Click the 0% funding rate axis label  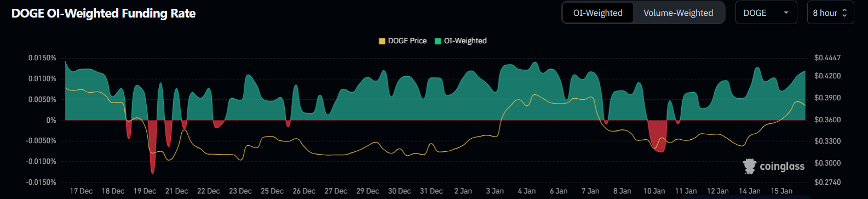point(51,120)
